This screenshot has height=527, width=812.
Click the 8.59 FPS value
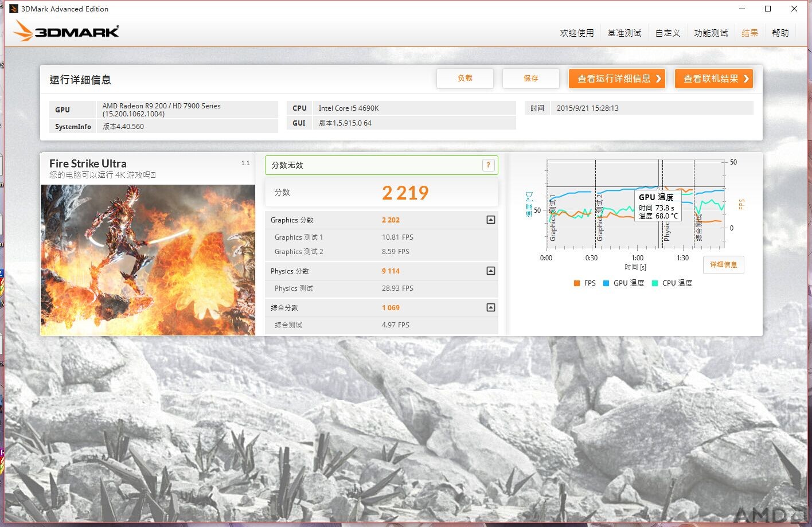(396, 252)
